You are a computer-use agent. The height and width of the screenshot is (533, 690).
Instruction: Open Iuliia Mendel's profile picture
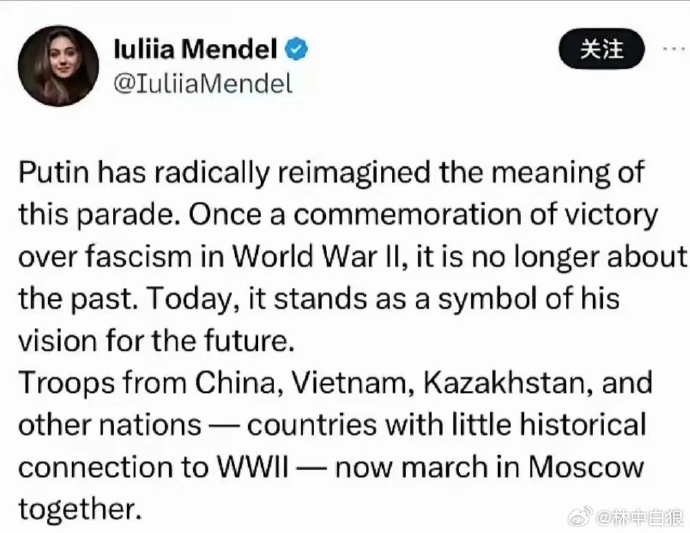[59, 66]
